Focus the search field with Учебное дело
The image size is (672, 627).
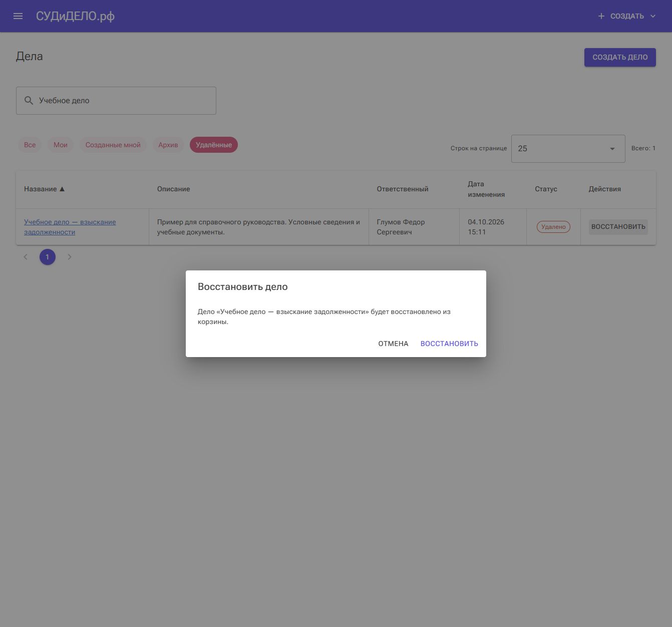tap(116, 101)
